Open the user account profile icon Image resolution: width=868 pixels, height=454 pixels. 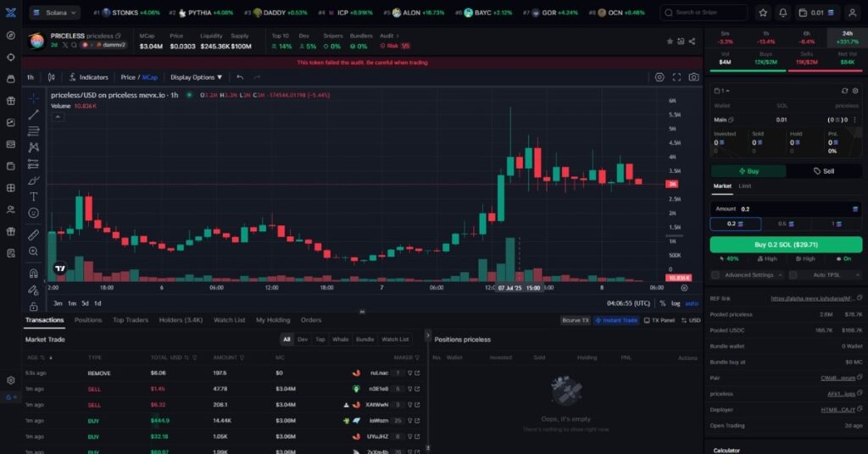tap(853, 12)
